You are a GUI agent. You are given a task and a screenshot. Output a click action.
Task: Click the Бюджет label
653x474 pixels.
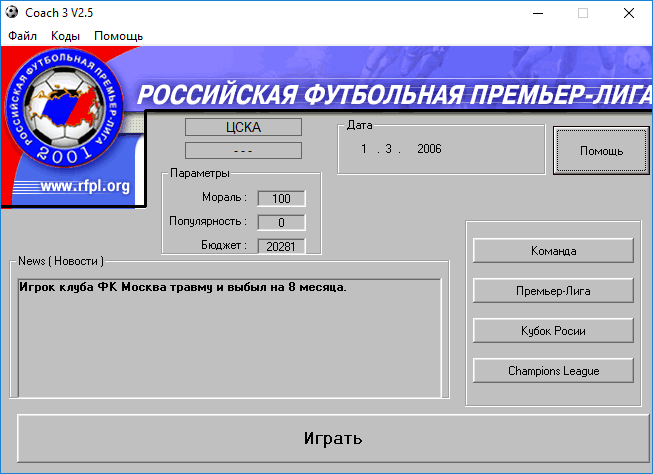point(224,245)
